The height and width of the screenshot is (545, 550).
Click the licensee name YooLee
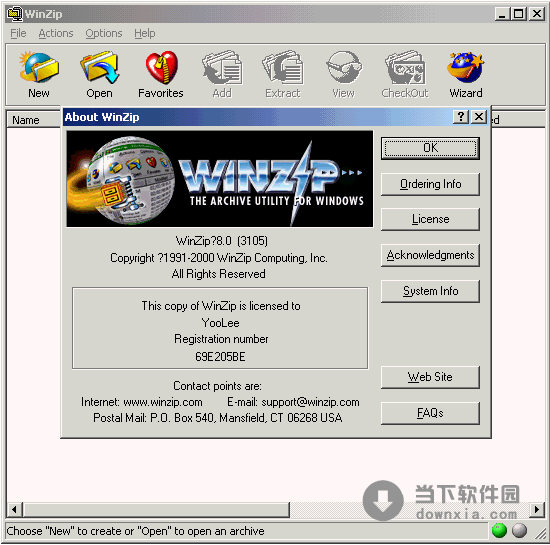[220, 323]
